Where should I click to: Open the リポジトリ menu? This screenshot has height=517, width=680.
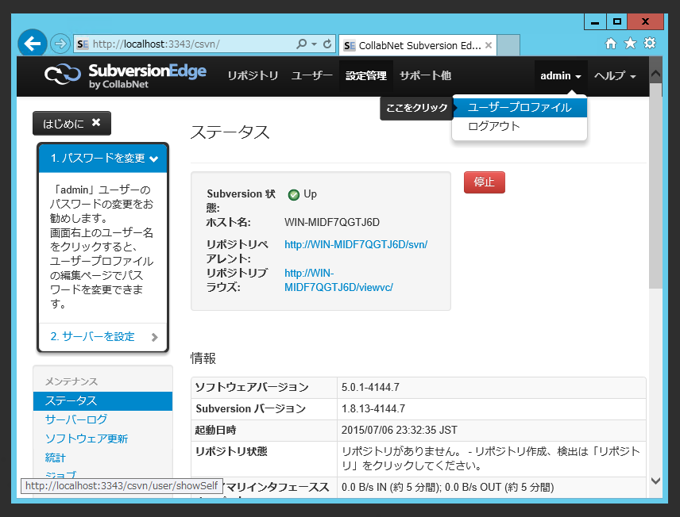tap(253, 75)
